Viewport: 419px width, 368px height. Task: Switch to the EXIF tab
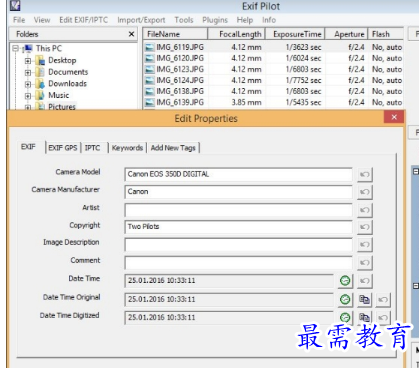28,147
